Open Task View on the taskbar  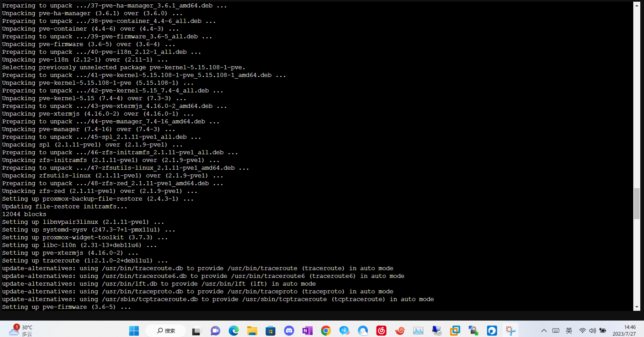197,331
